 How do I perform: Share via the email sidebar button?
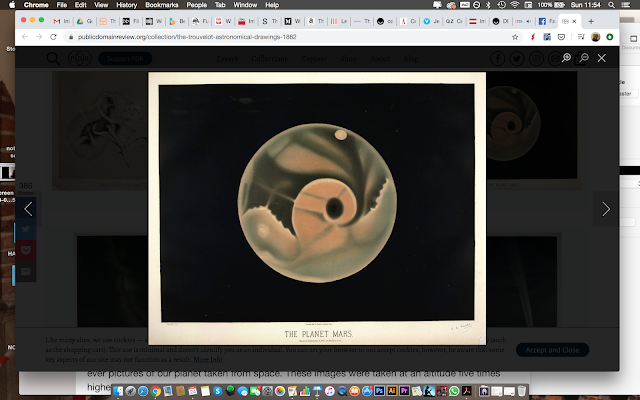click(x=26, y=271)
